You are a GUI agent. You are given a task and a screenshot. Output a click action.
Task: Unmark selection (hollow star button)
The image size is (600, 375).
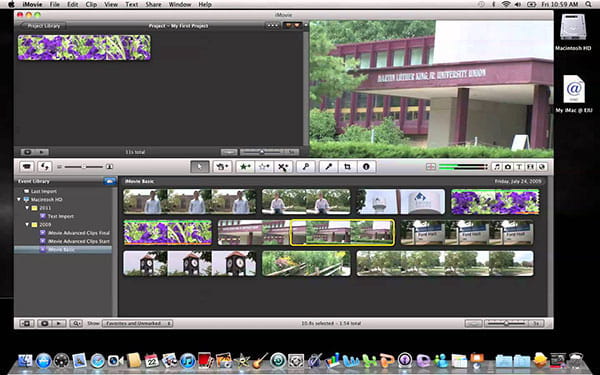(264, 167)
